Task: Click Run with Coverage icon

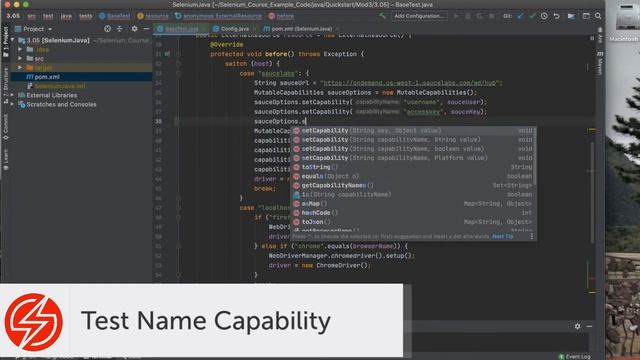Action: (480, 16)
